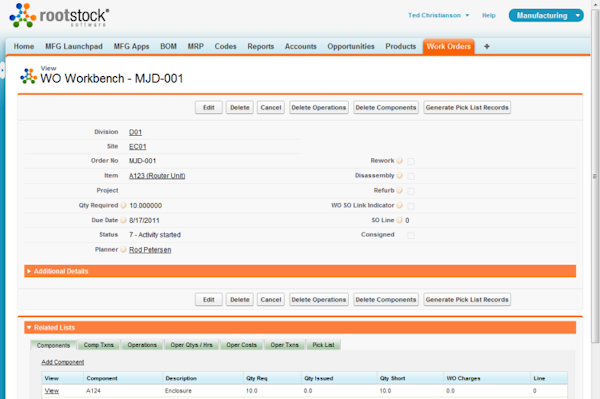Click the plus icon to add tab
The image size is (600, 399).
click(487, 46)
